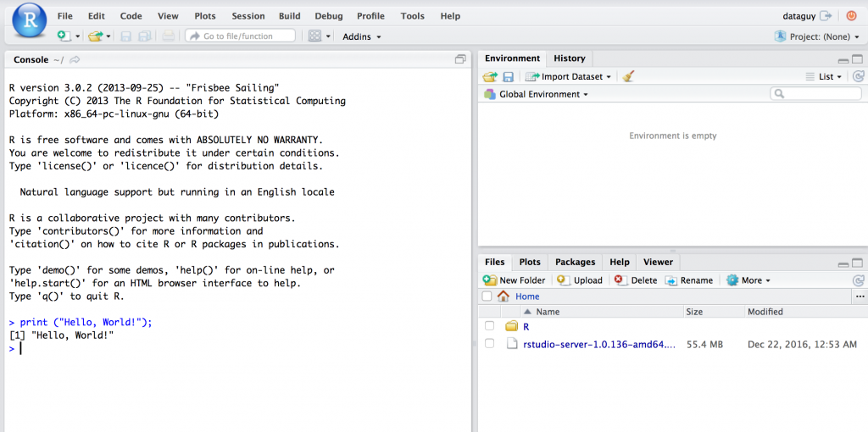This screenshot has height=432, width=868.
Task: Open the Plots menu
Action: [x=205, y=16]
